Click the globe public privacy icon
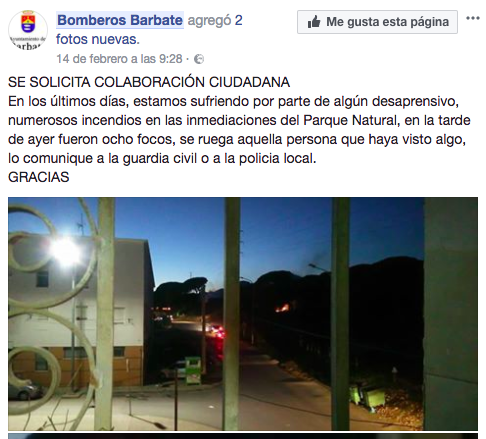The width and height of the screenshot is (486, 439). click(x=199, y=59)
